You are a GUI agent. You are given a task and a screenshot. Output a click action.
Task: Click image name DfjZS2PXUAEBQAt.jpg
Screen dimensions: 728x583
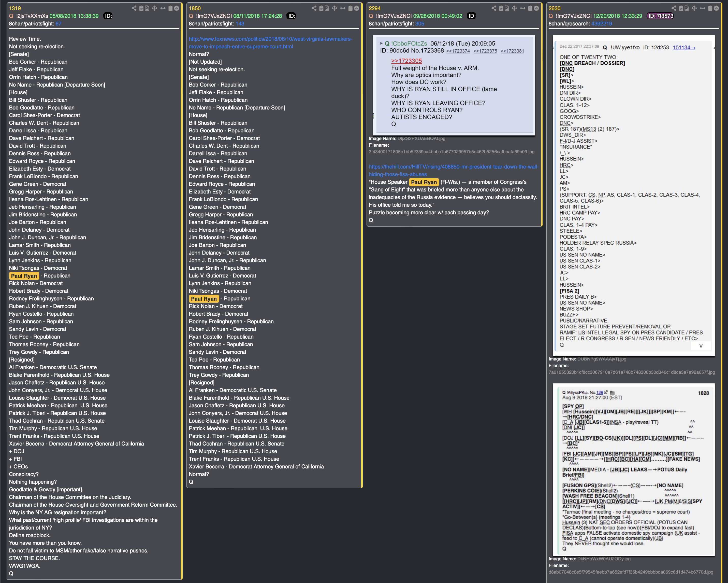(x=421, y=138)
